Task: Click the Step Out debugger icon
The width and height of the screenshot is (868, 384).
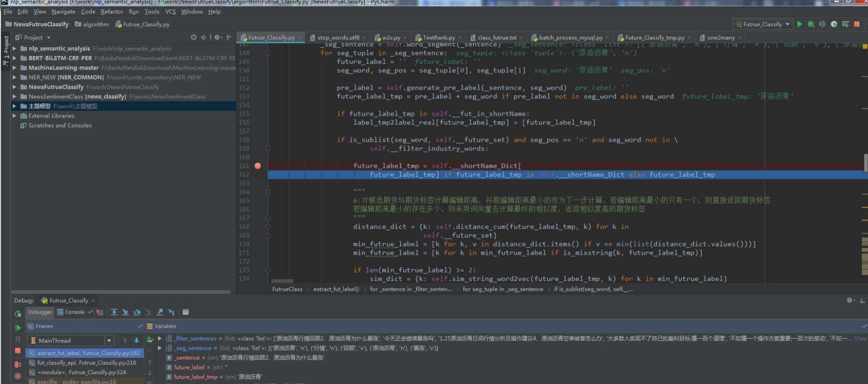Action: pyautogui.click(x=160, y=312)
